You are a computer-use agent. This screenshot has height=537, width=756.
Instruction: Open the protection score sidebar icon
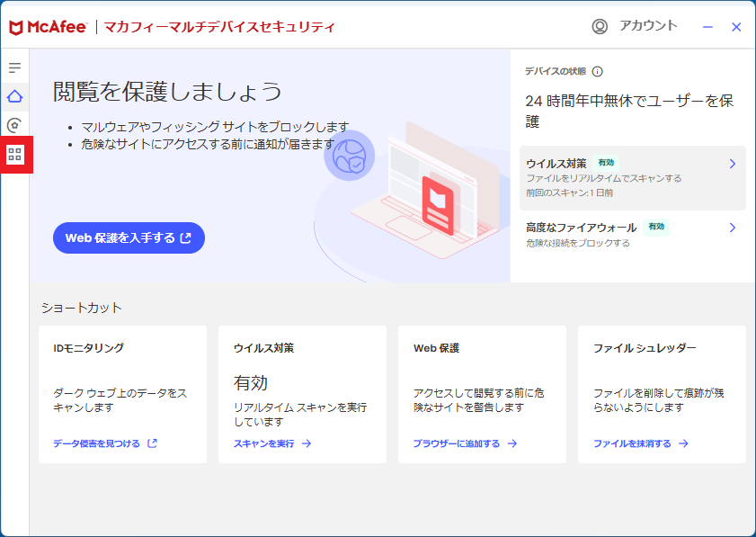click(x=15, y=125)
